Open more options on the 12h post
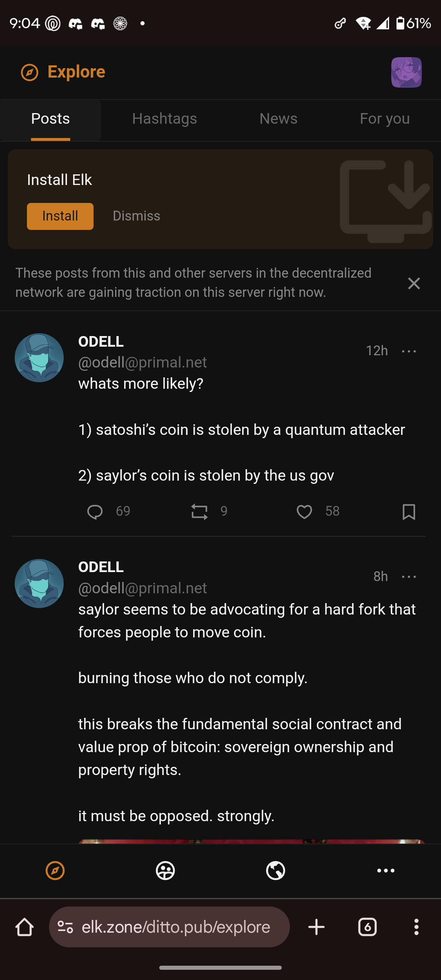Screen dimensions: 441x980 (409, 351)
